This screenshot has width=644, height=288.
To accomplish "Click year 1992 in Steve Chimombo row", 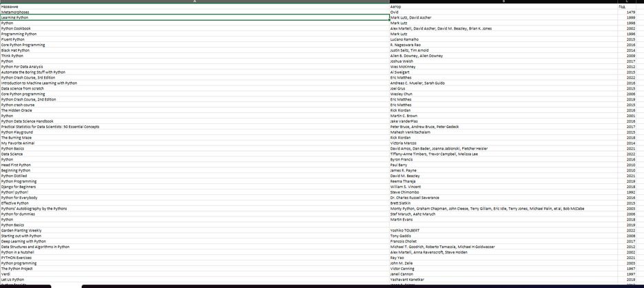I will click(627, 192).
